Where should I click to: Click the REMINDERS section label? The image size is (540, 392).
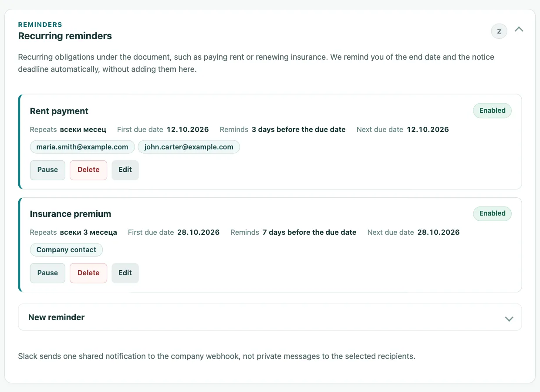pyautogui.click(x=40, y=25)
